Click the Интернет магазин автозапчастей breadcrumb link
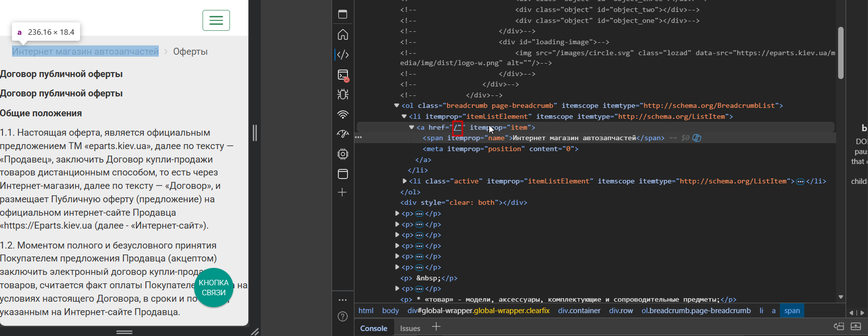This screenshot has height=336, width=868. [85, 52]
